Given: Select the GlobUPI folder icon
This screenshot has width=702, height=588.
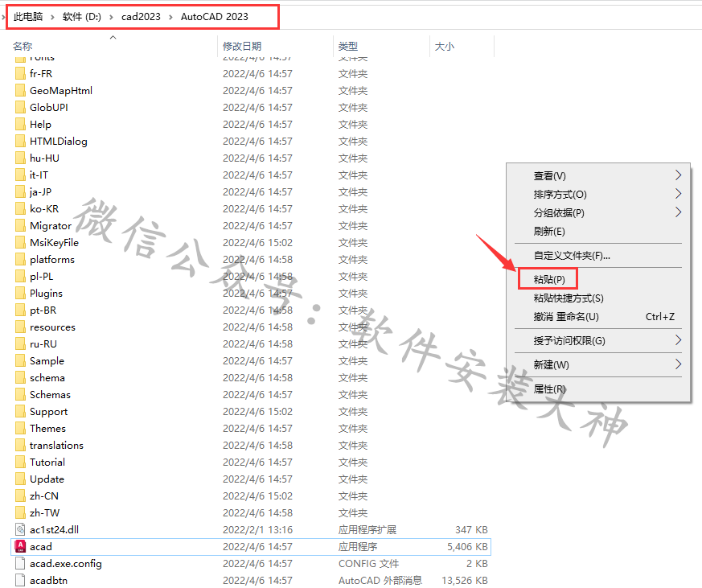Looking at the screenshot, I should click(x=20, y=108).
